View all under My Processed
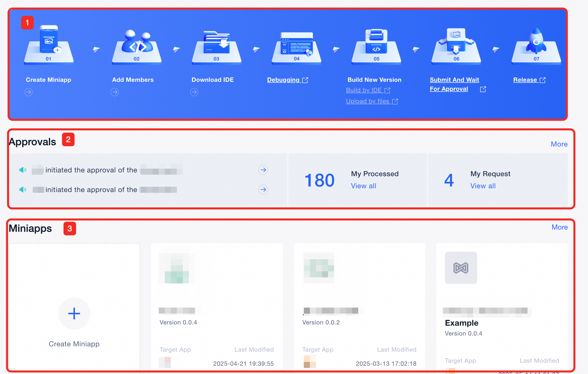 (x=364, y=186)
